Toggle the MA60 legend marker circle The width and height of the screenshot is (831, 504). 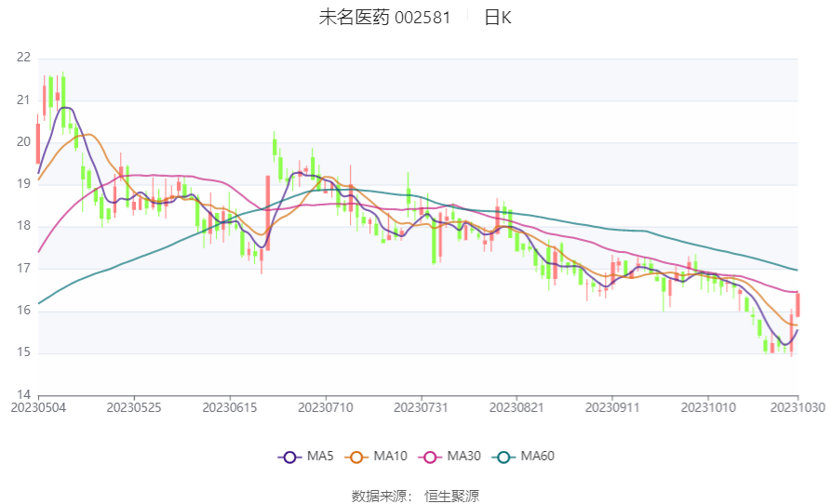pyautogui.click(x=503, y=457)
